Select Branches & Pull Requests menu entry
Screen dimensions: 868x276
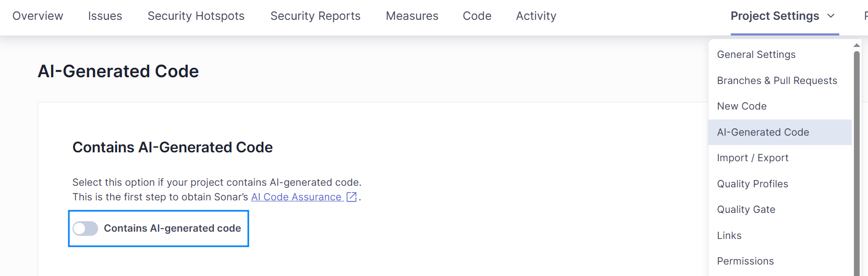point(777,81)
